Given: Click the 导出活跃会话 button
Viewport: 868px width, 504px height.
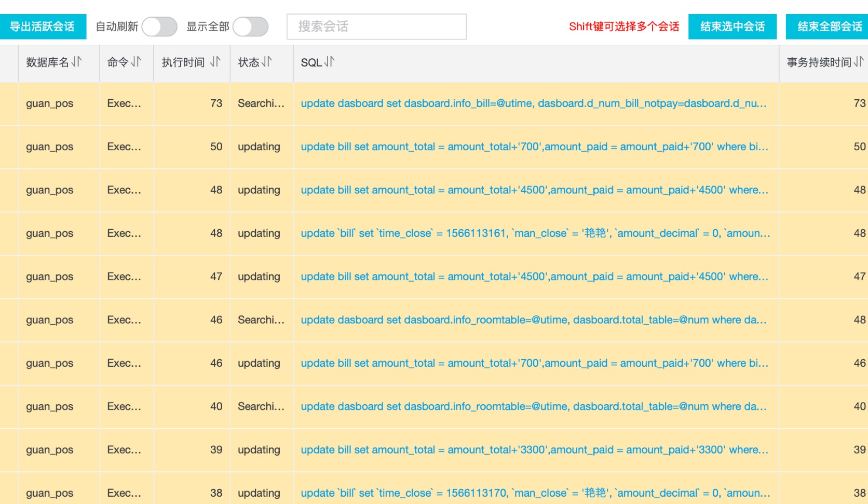Looking at the screenshot, I should click(43, 26).
